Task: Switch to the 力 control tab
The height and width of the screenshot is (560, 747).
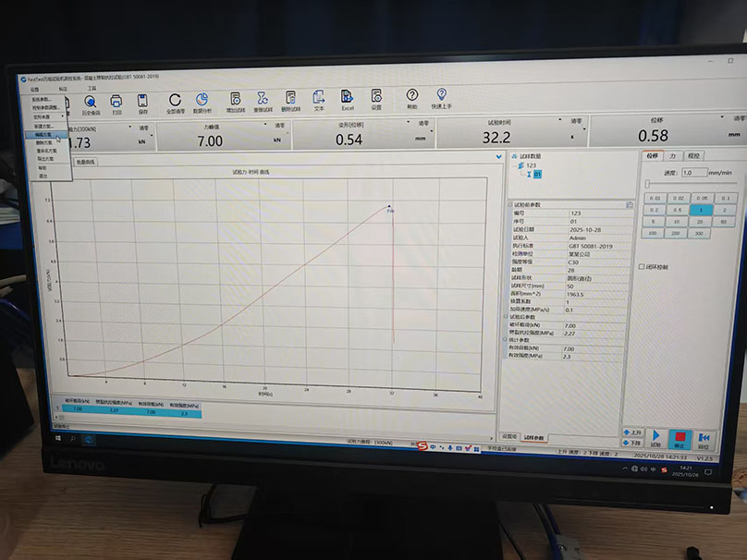Action: pyautogui.click(x=673, y=156)
